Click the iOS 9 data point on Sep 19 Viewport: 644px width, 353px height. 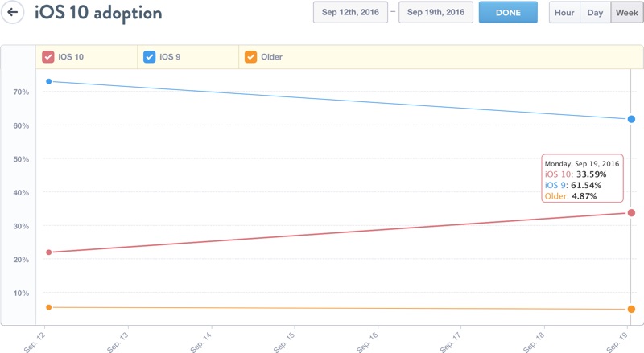[x=632, y=119]
